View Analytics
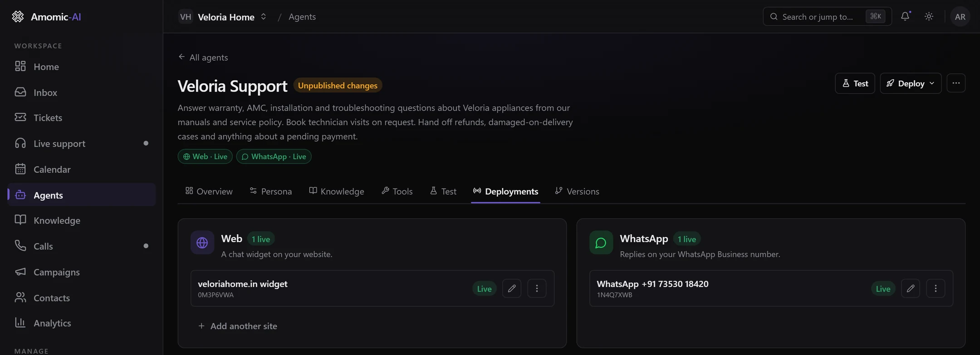980x355 pixels. pyautogui.click(x=82, y=323)
